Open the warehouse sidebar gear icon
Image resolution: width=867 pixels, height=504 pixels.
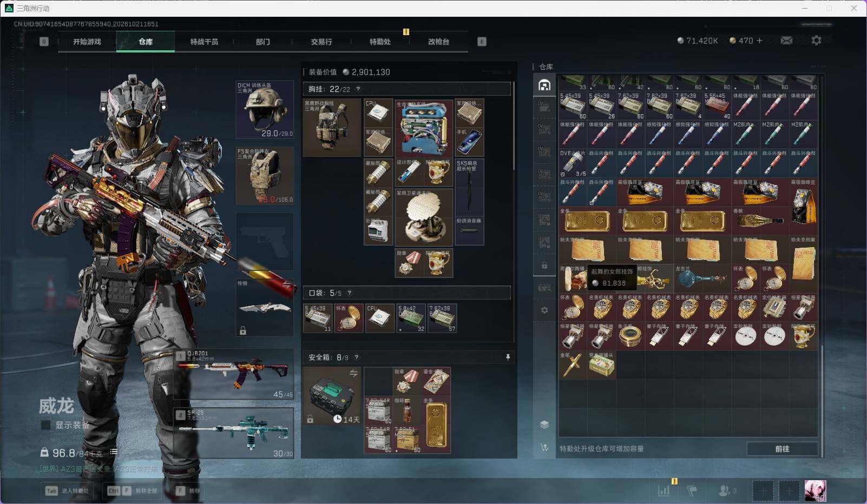click(544, 310)
